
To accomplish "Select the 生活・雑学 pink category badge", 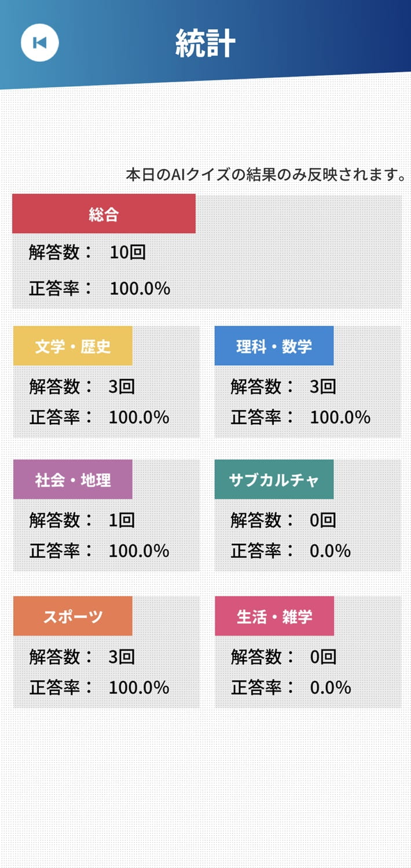I will 273,616.
